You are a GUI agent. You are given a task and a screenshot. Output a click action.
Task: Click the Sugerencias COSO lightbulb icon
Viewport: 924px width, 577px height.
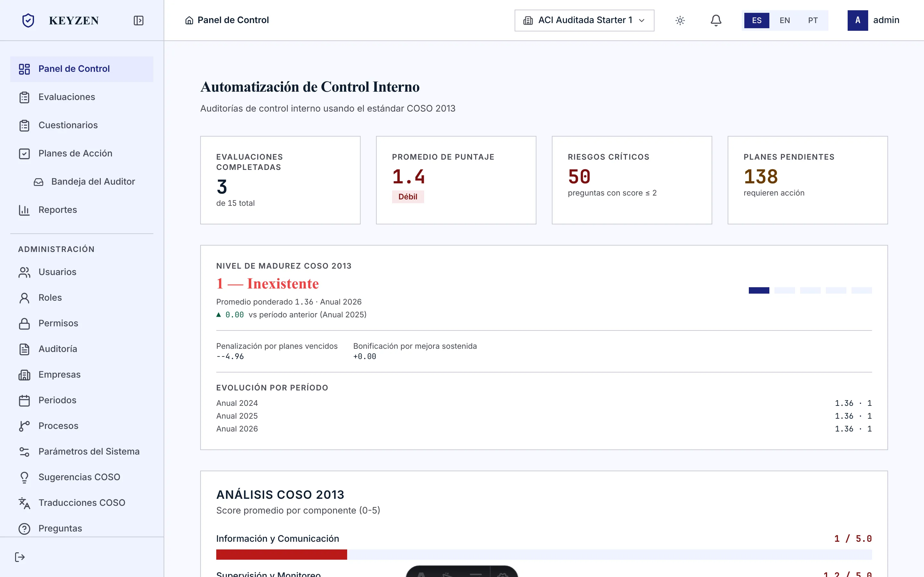pos(24,477)
